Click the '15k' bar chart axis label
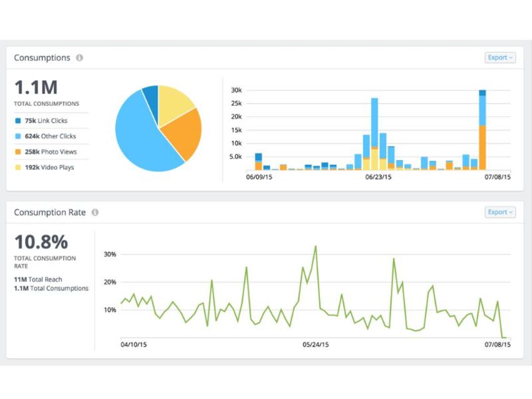The width and height of the screenshot is (532, 399). [x=237, y=130]
